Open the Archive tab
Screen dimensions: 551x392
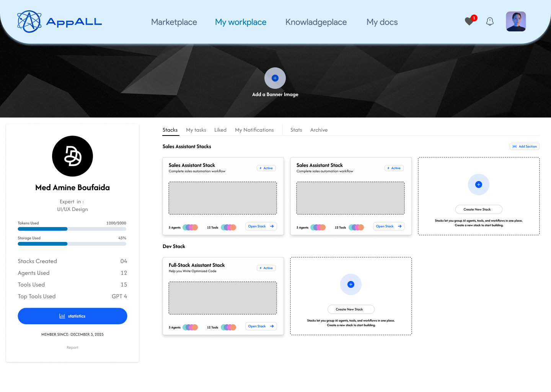click(319, 130)
